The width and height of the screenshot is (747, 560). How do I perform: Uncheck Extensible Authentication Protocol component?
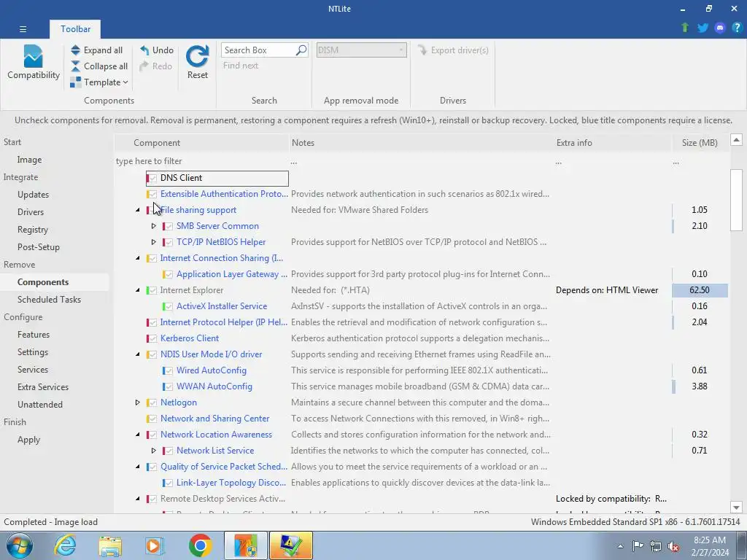pos(152,194)
